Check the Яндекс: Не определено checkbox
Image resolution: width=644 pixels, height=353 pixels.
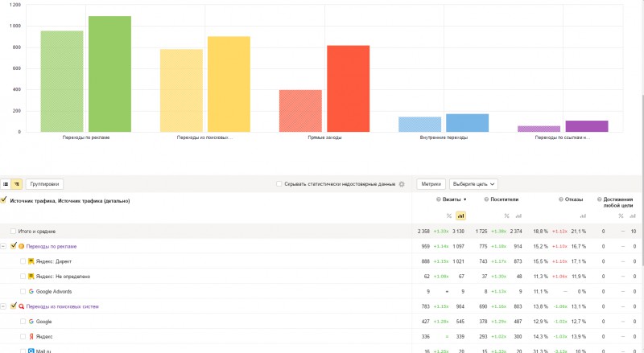click(23, 277)
